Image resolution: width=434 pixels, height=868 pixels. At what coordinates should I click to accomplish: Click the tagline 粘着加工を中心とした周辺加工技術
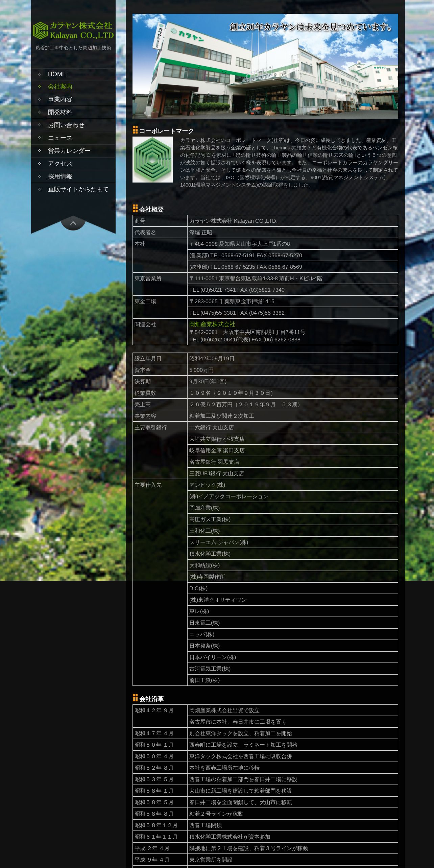pos(73,48)
